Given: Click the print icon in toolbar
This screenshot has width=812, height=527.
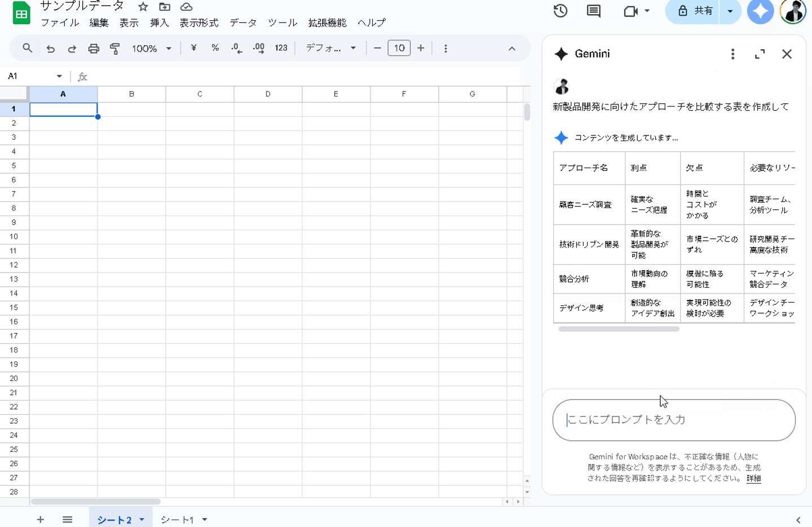Looking at the screenshot, I should click(x=94, y=49).
